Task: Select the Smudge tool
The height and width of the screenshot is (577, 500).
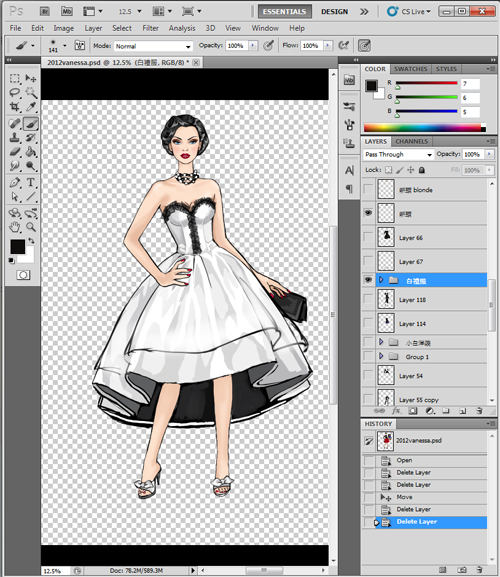Action: [x=15, y=166]
